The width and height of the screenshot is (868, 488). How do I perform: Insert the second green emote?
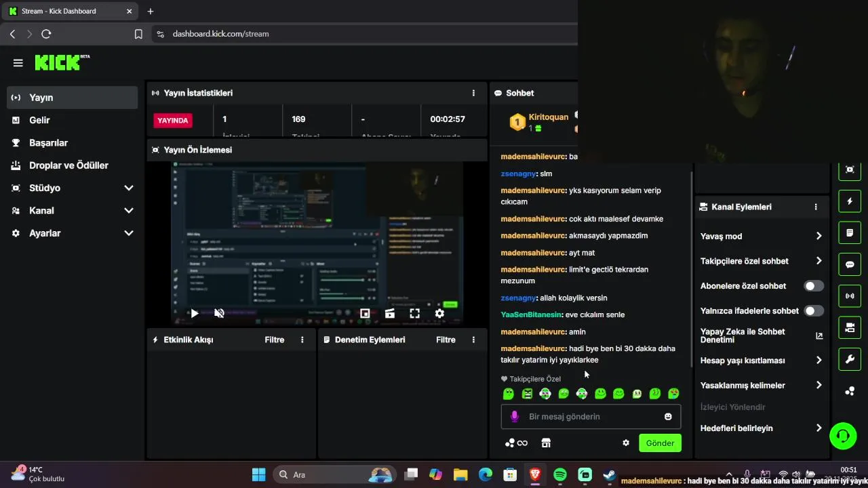(x=527, y=394)
